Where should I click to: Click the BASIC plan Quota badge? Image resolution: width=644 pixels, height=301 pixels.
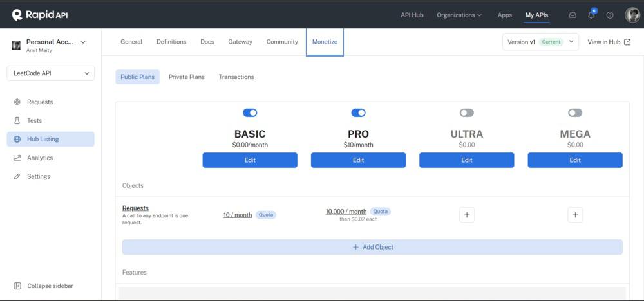pyautogui.click(x=266, y=215)
